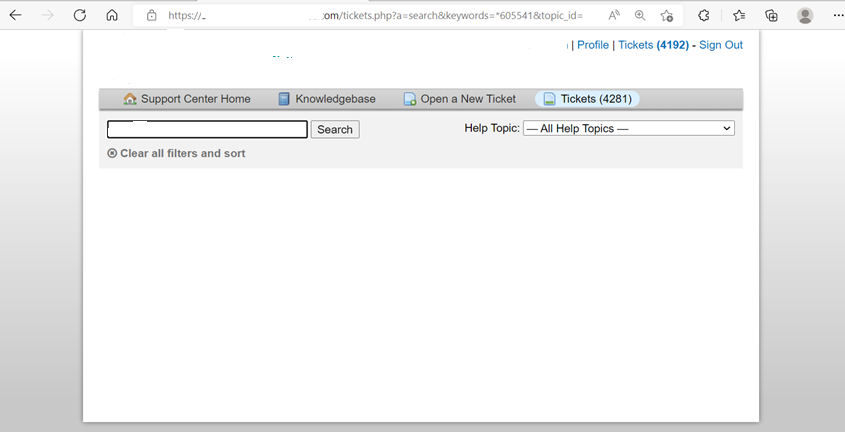Refresh the page with the reload icon

(x=80, y=16)
